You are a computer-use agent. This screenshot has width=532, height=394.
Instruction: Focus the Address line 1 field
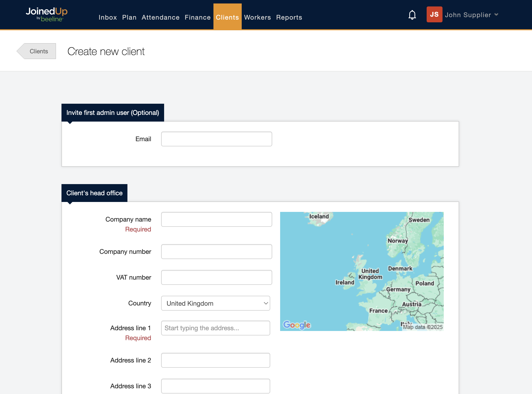(215, 328)
